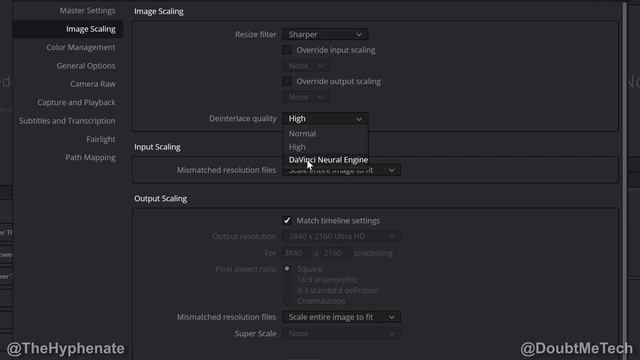Screen dimensions: 640x360
Task: Uncheck Match timeline settings
Action: [287, 220]
